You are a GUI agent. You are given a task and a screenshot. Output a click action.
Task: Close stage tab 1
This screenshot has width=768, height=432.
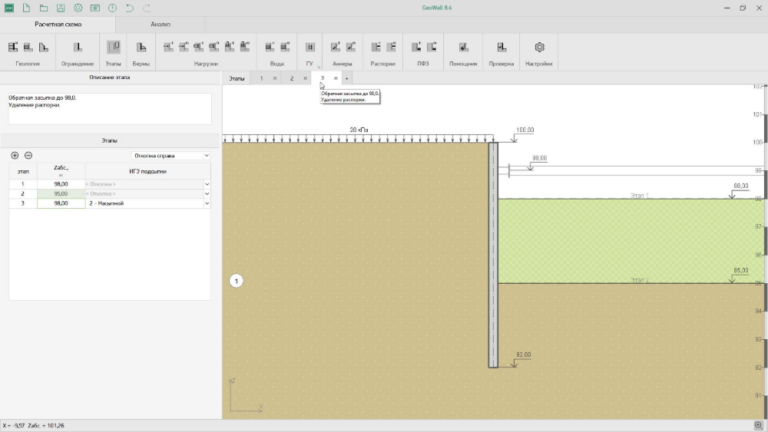pos(275,78)
